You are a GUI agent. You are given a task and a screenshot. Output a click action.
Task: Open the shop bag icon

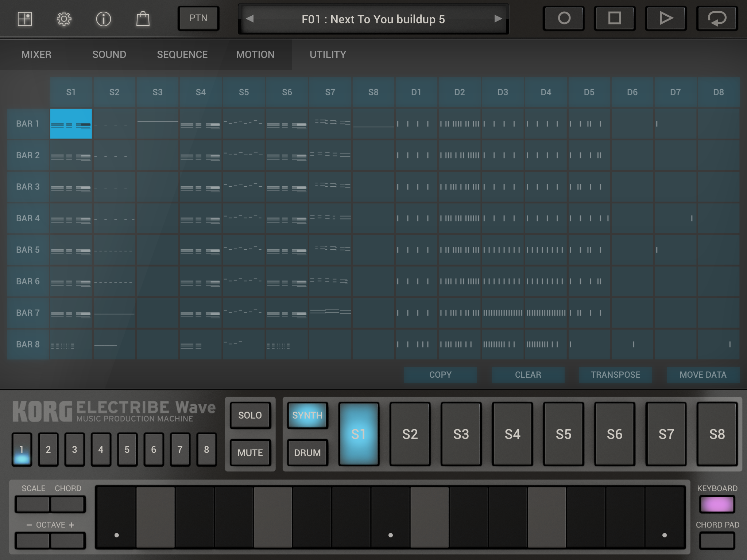[143, 19]
